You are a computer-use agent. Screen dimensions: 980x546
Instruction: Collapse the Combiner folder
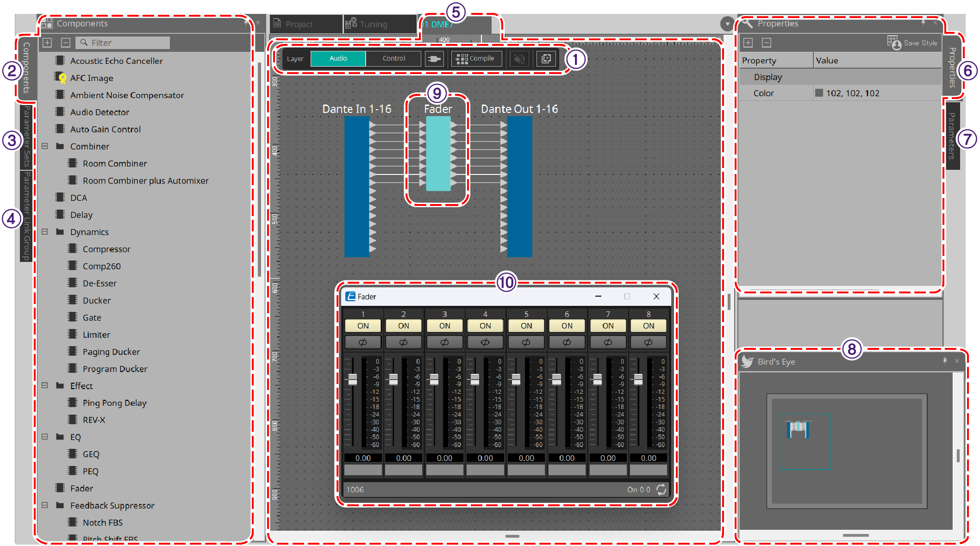(45, 146)
